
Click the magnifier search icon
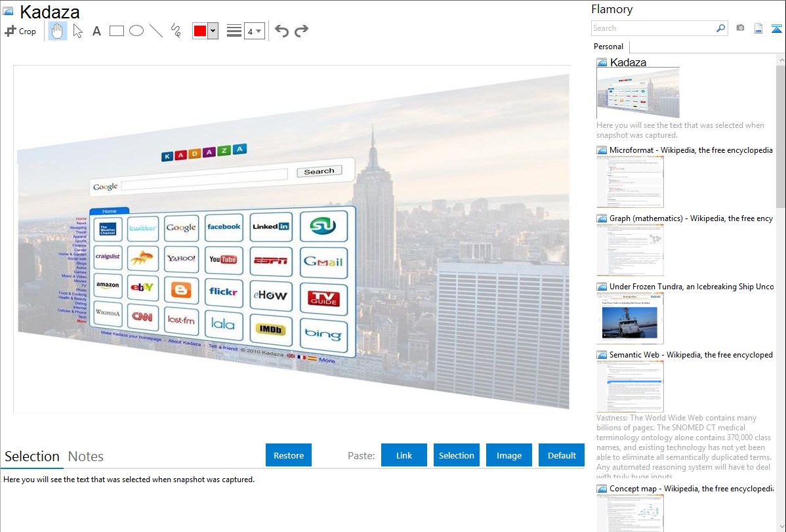coord(721,28)
